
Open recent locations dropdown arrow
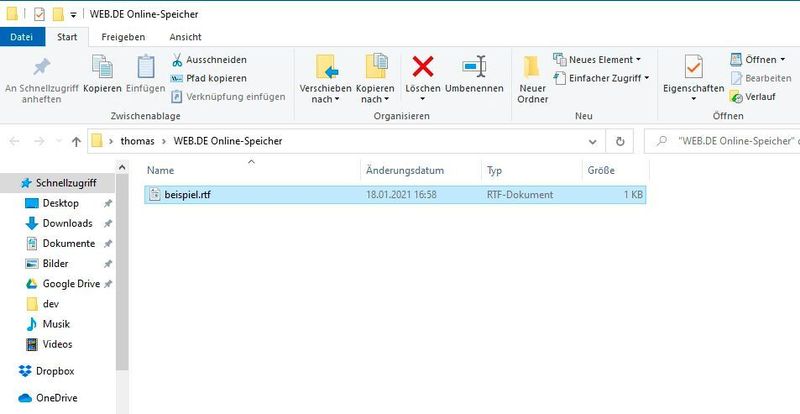coord(59,141)
